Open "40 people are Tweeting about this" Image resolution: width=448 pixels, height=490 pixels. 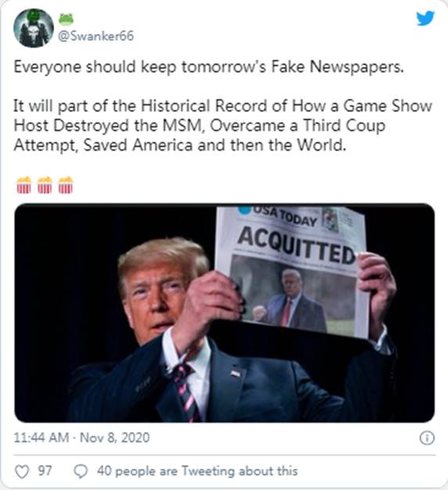(197, 471)
